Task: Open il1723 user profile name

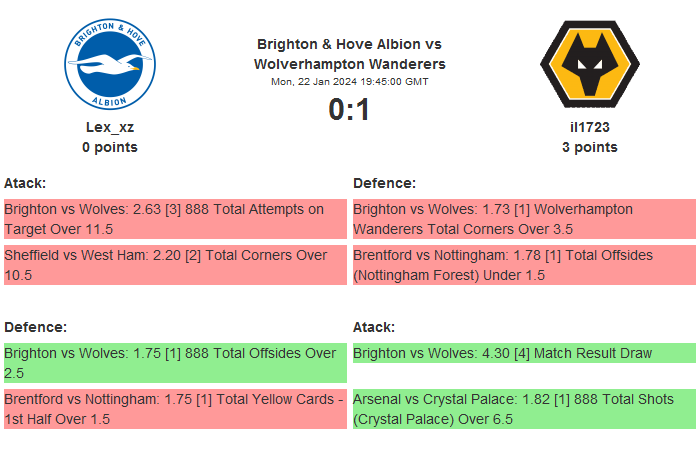Action: coord(589,127)
